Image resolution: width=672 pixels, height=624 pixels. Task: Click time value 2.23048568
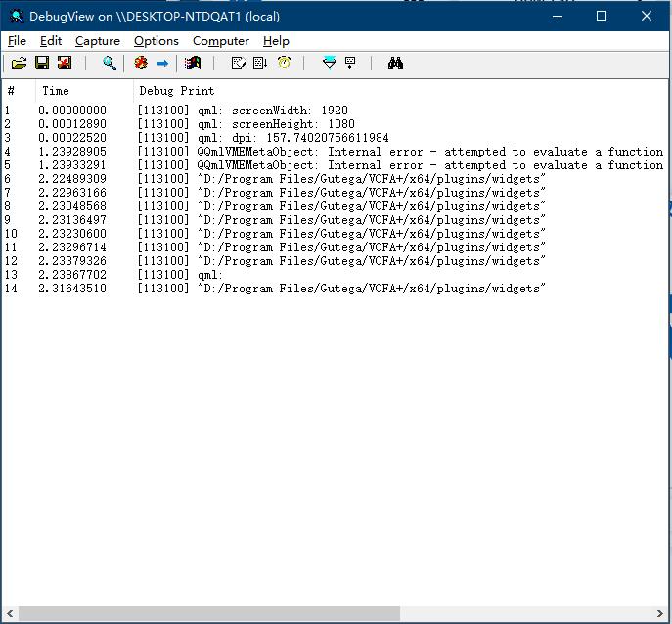[x=72, y=206]
